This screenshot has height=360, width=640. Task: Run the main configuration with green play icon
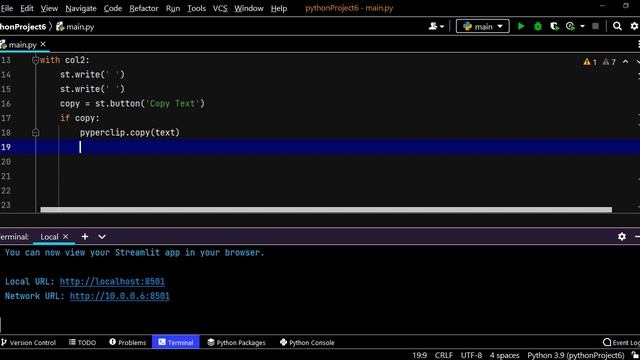click(521, 27)
